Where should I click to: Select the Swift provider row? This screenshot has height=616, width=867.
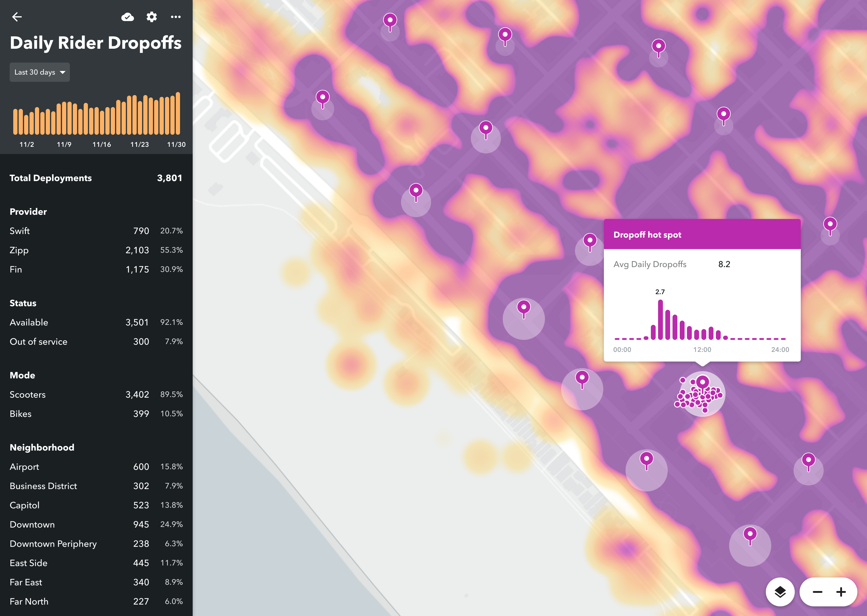[96, 231]
